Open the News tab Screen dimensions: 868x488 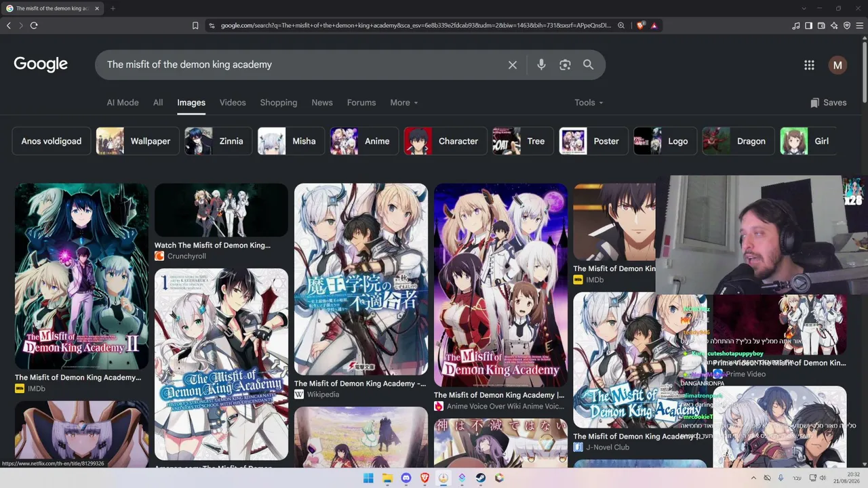(322, 102)
